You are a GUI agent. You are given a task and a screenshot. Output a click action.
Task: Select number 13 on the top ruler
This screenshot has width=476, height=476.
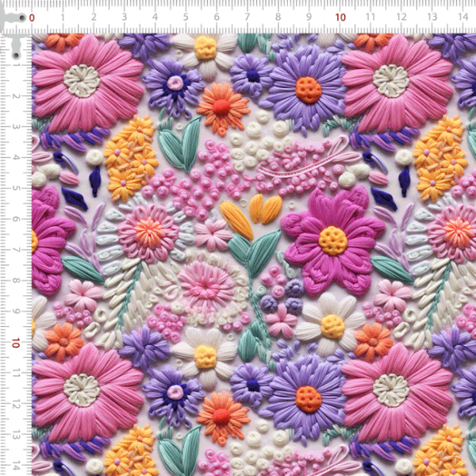(432, 17)
